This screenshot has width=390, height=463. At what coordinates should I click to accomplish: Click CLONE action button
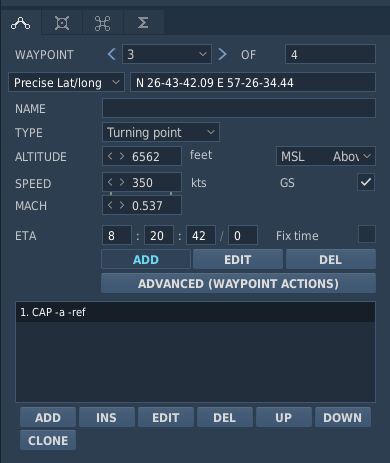48,440
